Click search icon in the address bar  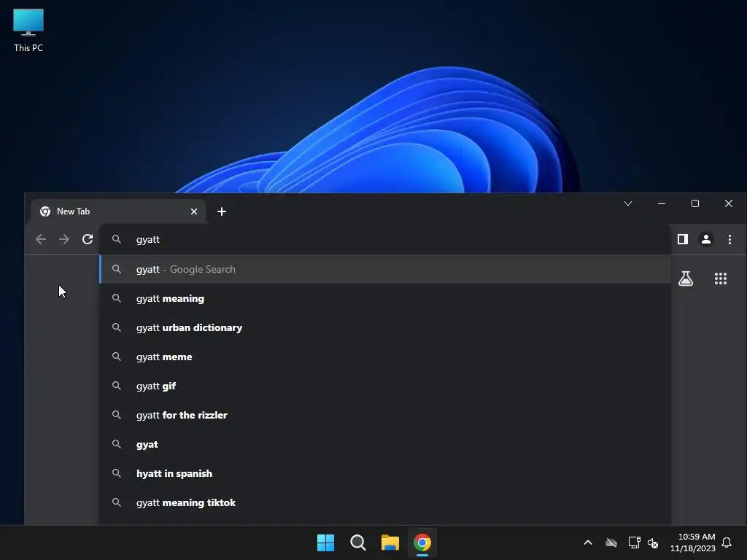(x=116, y=239)
